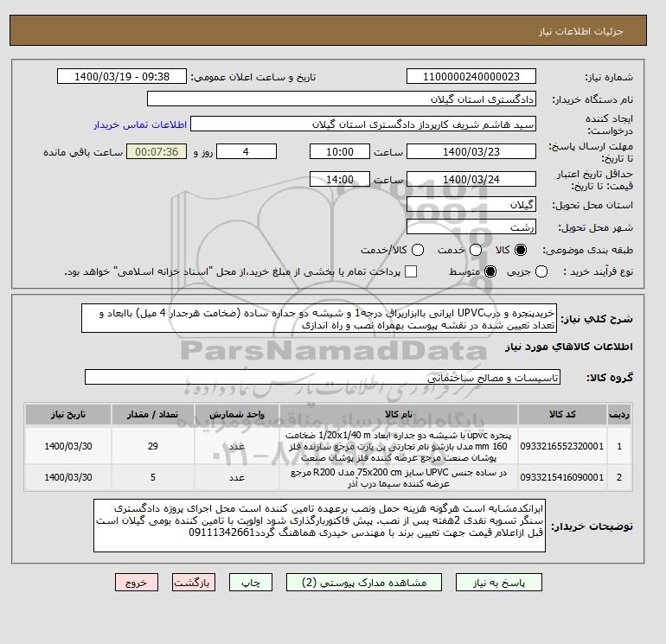Select the متوسط purchase type radio
The image size is (666, 644).
click(x=490, y=271)
